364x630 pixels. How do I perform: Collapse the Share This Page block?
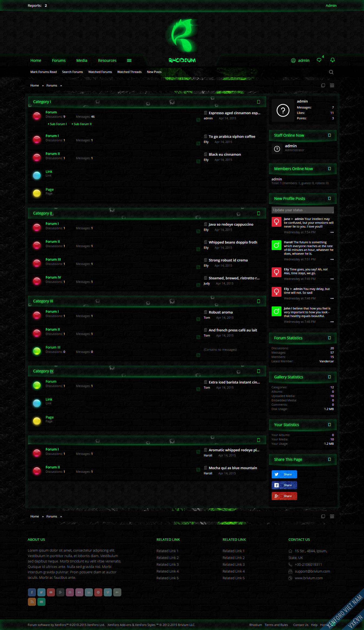(330, 459)
